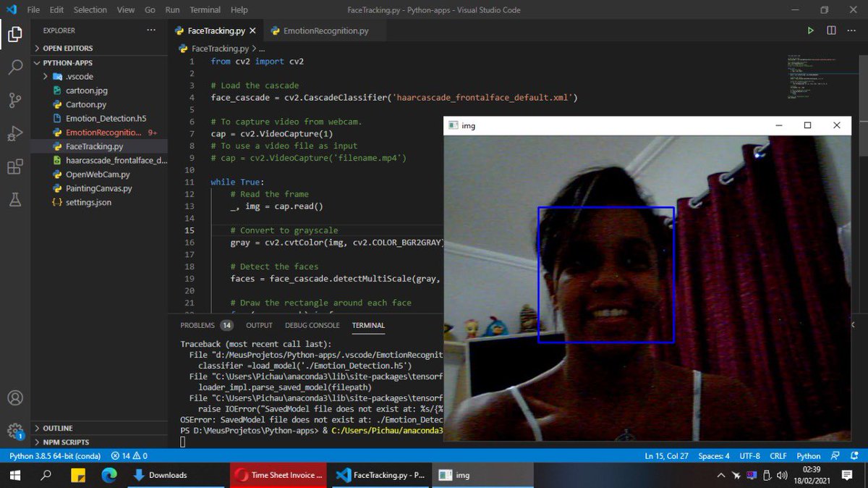Switch to the DEBUG CONSOLE tab
The height and width of the screenshot is (488, 868).
(312, 325)
